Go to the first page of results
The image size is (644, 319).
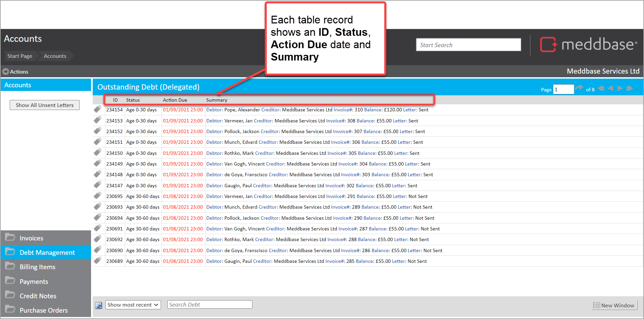click(601, 89)
